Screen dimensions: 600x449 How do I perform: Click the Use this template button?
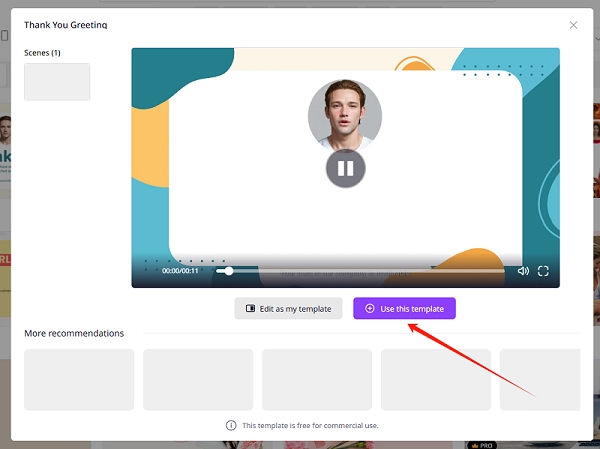(404, 309)
